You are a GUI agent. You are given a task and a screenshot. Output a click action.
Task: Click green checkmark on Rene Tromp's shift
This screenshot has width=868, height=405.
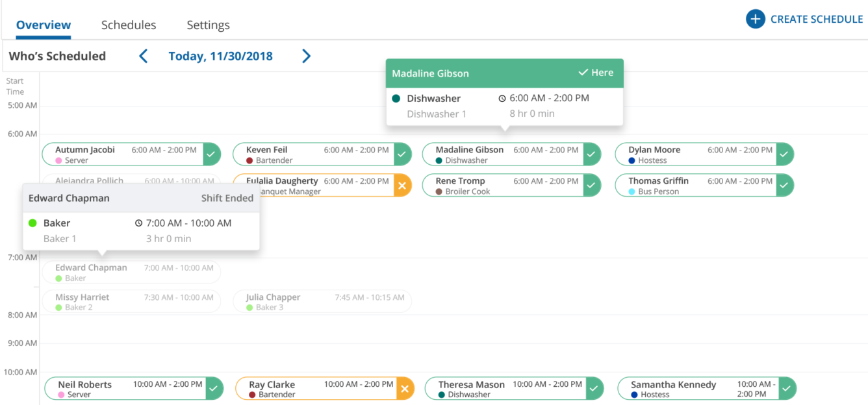[x=591, y=186]
